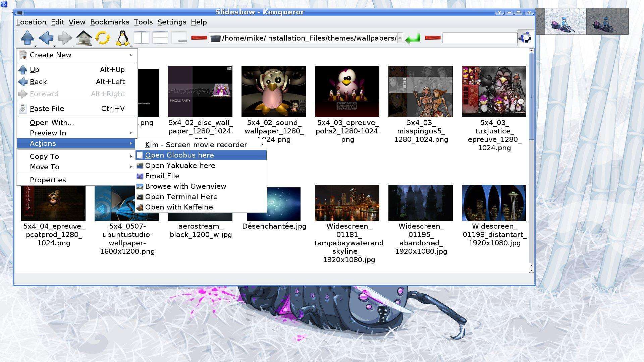644x362 pixels.
Task: Choose Open With... in context menu
Action: pos(77,123)
